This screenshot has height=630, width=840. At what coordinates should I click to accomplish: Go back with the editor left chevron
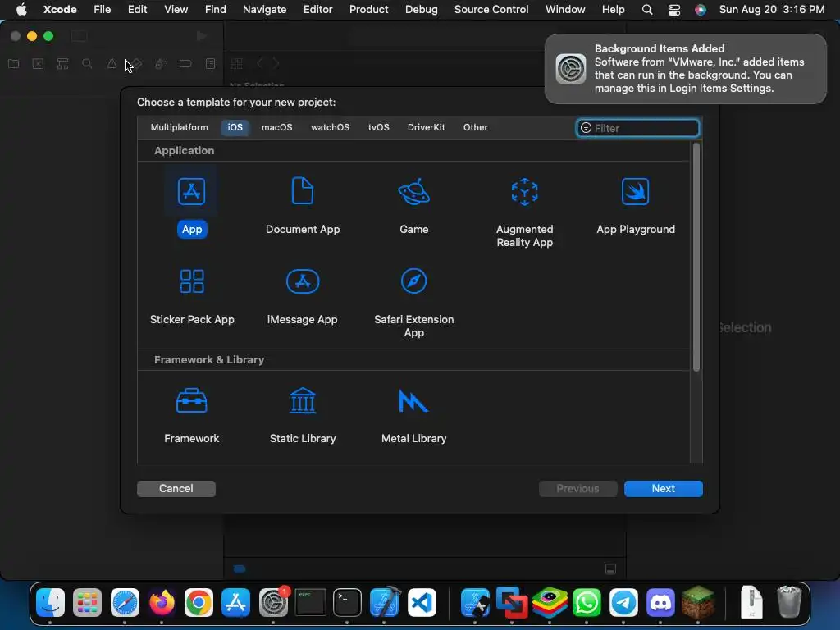tap(260, 63)
